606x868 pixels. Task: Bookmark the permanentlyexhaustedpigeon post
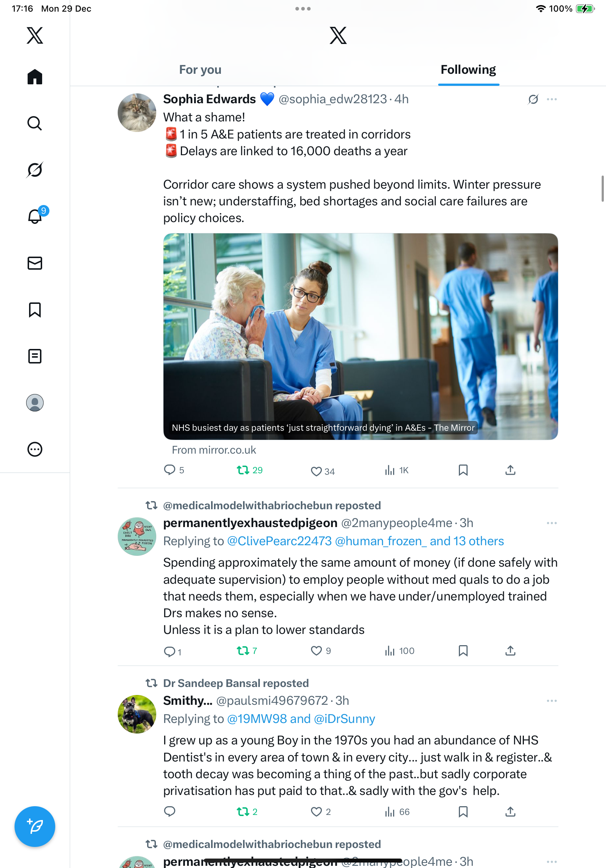coord(463,651)
